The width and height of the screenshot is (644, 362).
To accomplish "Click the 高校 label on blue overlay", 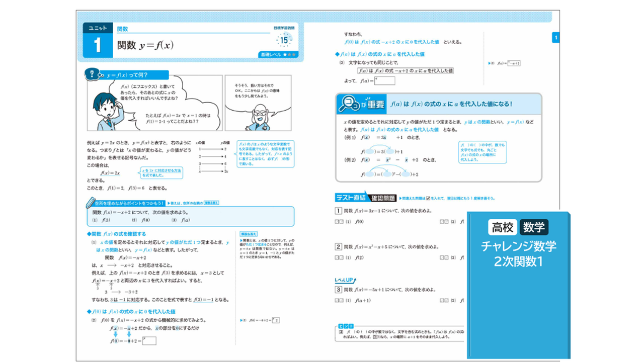I will click(502, 227).
